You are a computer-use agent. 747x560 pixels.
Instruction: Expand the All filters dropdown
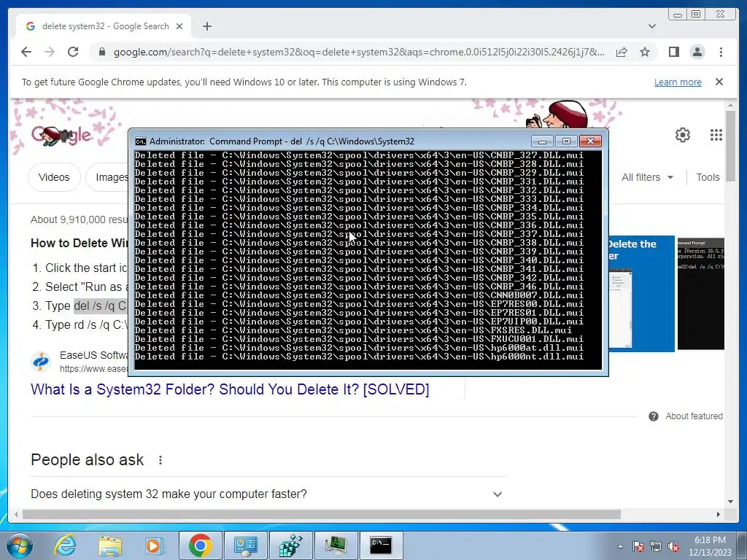(x=647, y=177)
